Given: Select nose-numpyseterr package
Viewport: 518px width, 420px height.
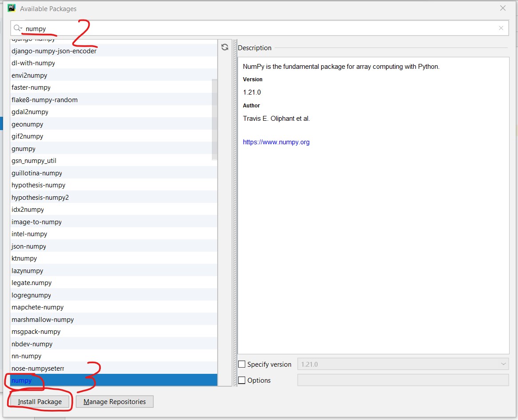Looking at the screenshot, I should pyautogui.click(x=114, y=368).
